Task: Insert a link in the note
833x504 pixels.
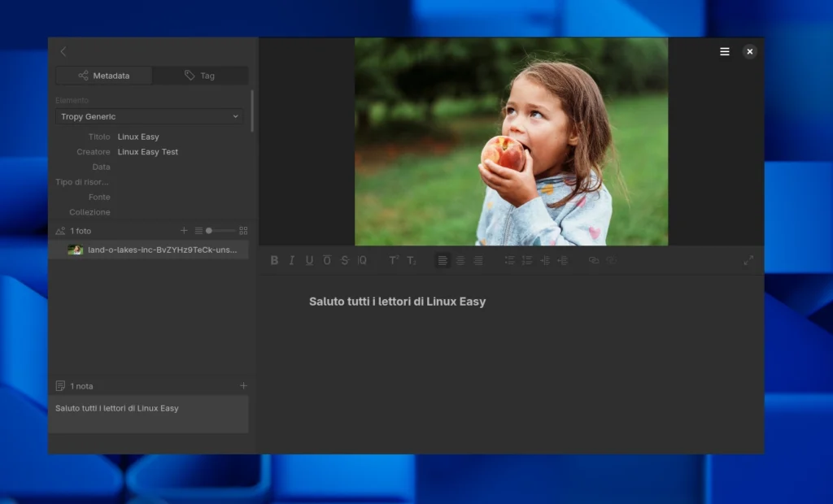Action: 593,260
